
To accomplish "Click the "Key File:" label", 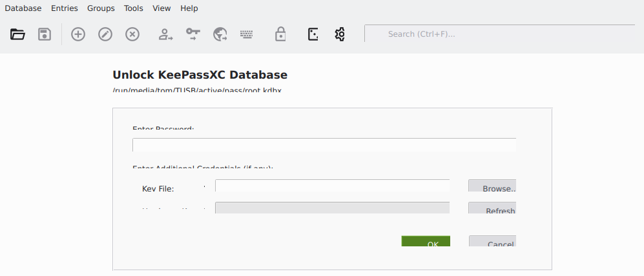I will (x=158, y=189).
